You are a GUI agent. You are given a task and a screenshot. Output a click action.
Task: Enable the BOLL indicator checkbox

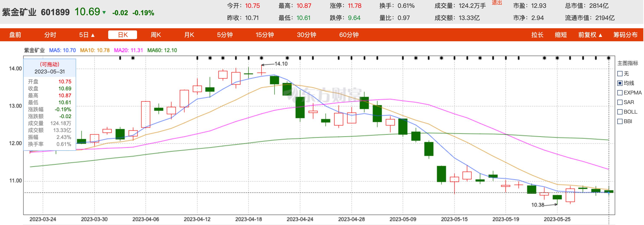(620, 112)
